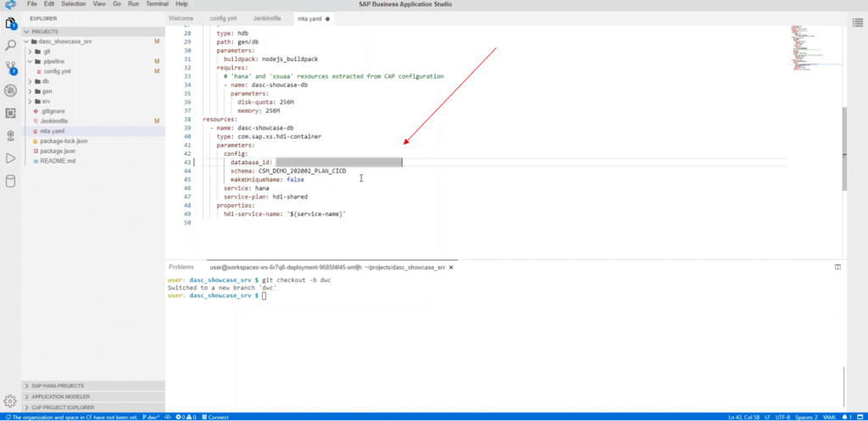This screenshot has width=868, height=421.
Task: Click the cloud publish icon in status bar
Action: point(167,417)
